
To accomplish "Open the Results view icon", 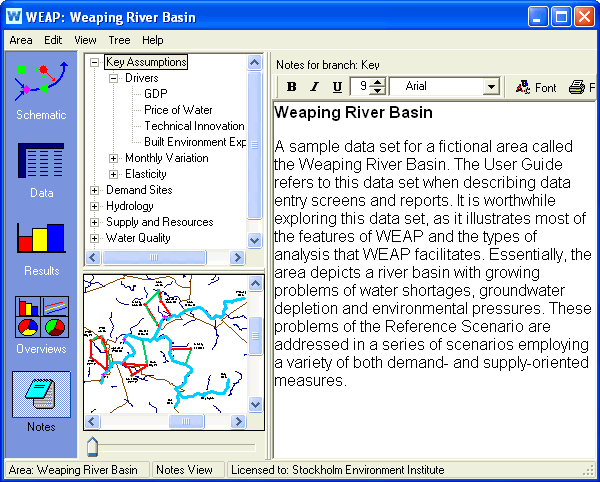I will [x=41, y=238].
